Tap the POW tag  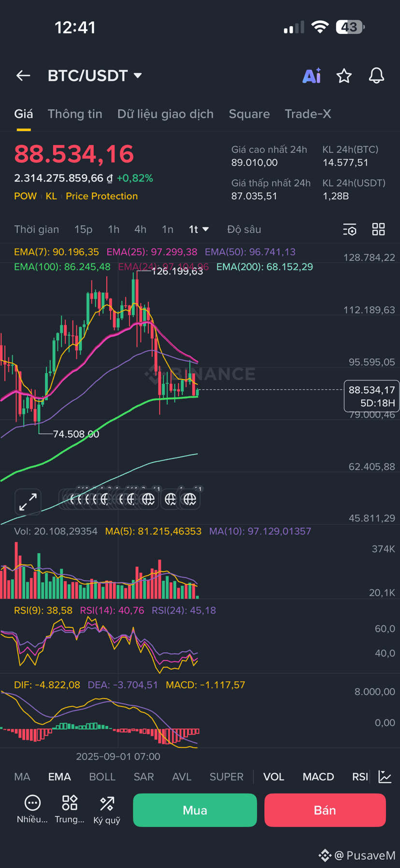pyautogui.click(x=25, y=196)
